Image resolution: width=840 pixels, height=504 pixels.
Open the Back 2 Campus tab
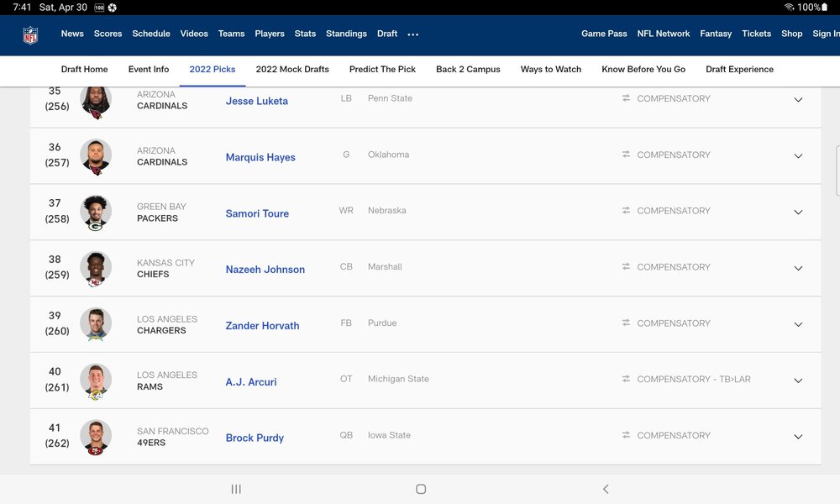468,69
